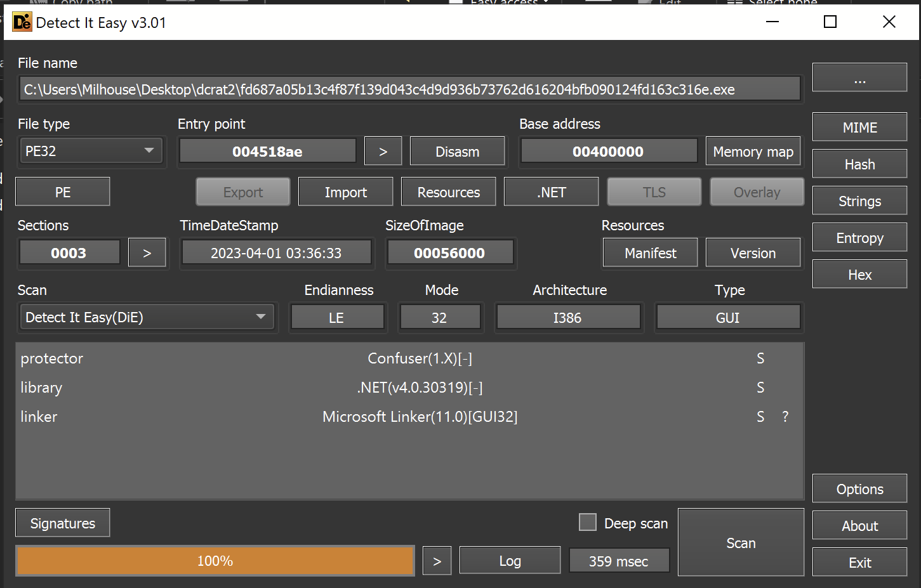Click the About button

(x=859, y=526)
